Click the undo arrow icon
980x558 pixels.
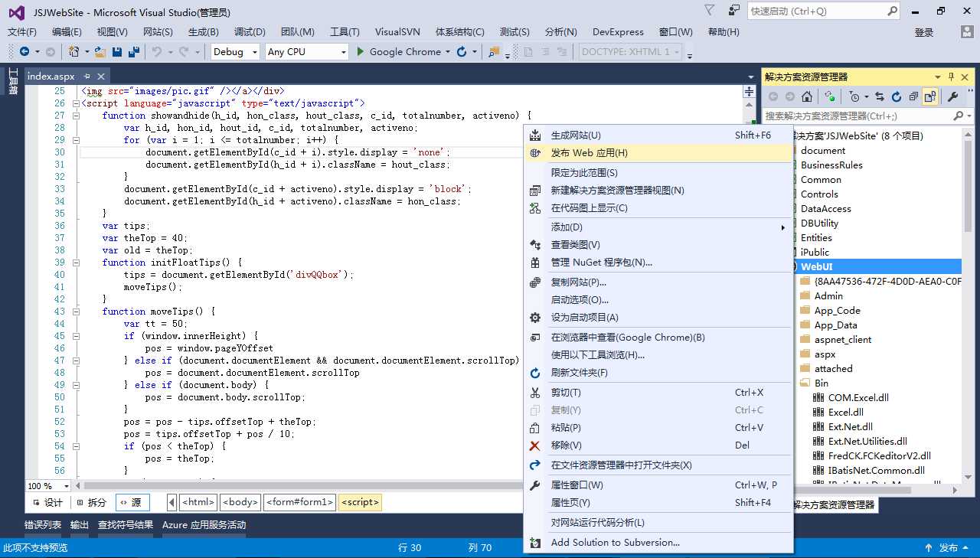click(156, 51)
